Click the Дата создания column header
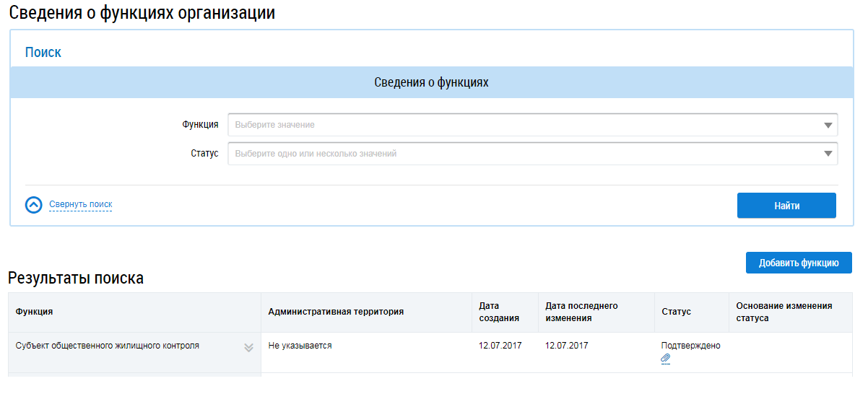The image size is (868, 394). [498, 312]
